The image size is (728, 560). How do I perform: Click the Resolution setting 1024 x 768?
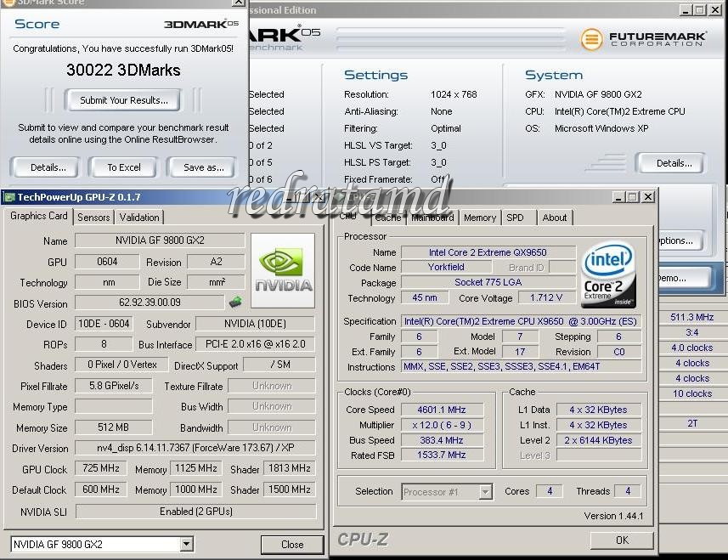coord(454,94)
